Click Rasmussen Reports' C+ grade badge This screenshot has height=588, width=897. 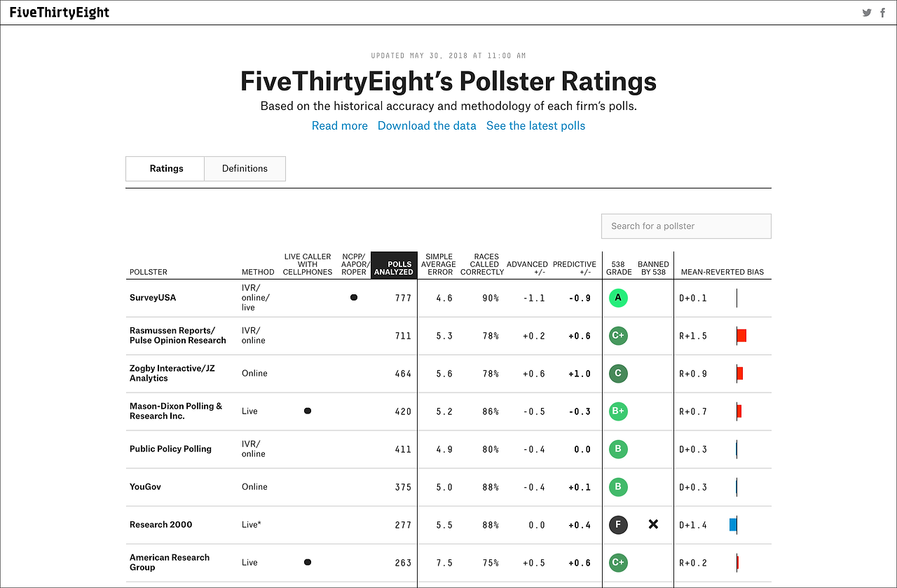[x=618, y=335]
